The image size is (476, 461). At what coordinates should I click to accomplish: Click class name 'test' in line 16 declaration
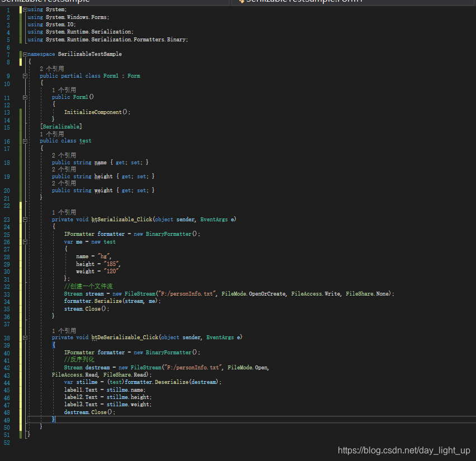point(85,141)
